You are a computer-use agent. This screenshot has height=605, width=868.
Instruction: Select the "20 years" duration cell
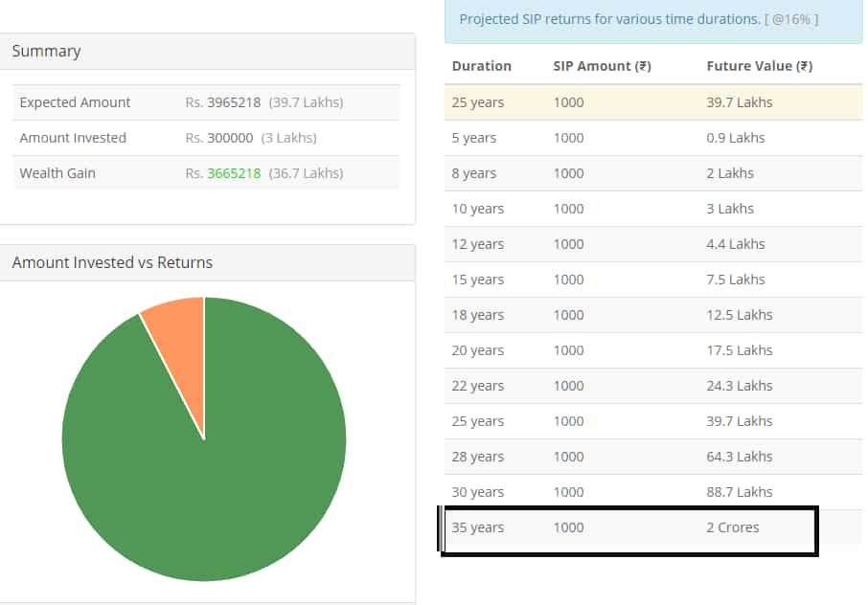[478, 350]
